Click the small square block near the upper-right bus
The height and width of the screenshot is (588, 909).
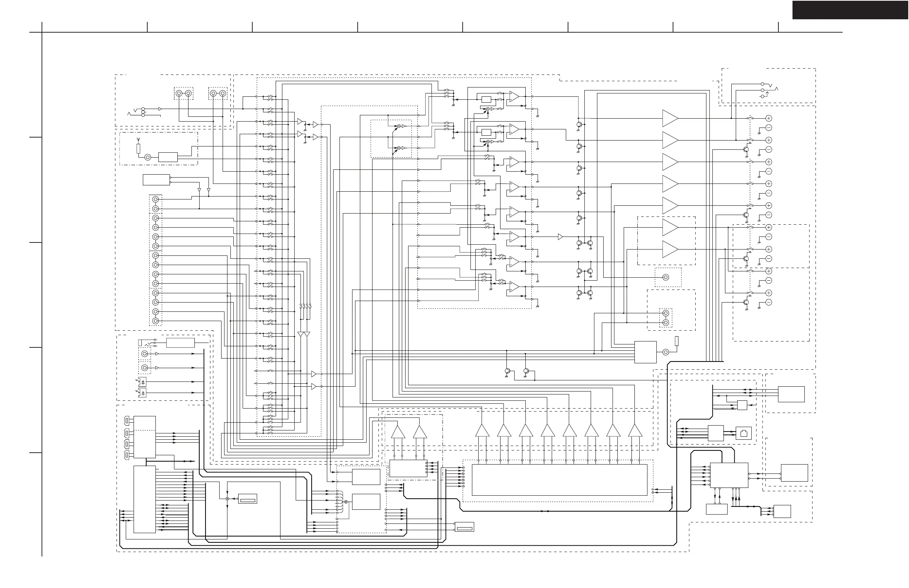(x=742, y=405)
